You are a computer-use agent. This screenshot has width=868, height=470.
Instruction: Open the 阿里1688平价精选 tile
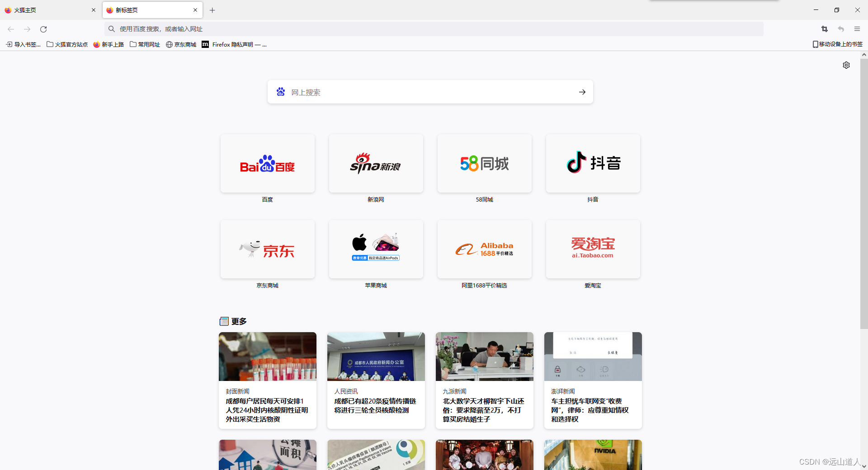(x=485, y=249)
